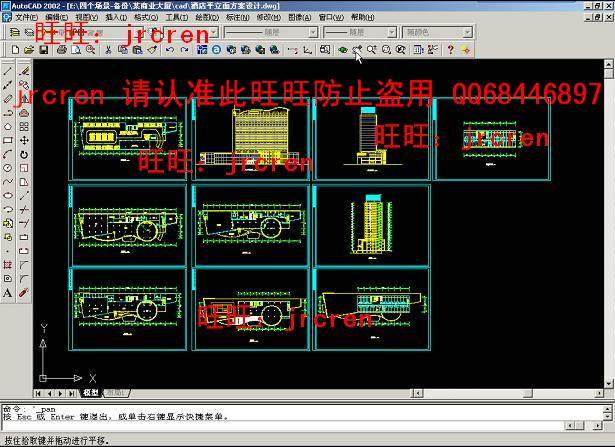This screenshot has height=447, width=615.
Task: Click the Open file icon
Action: [x=29, y=50]
